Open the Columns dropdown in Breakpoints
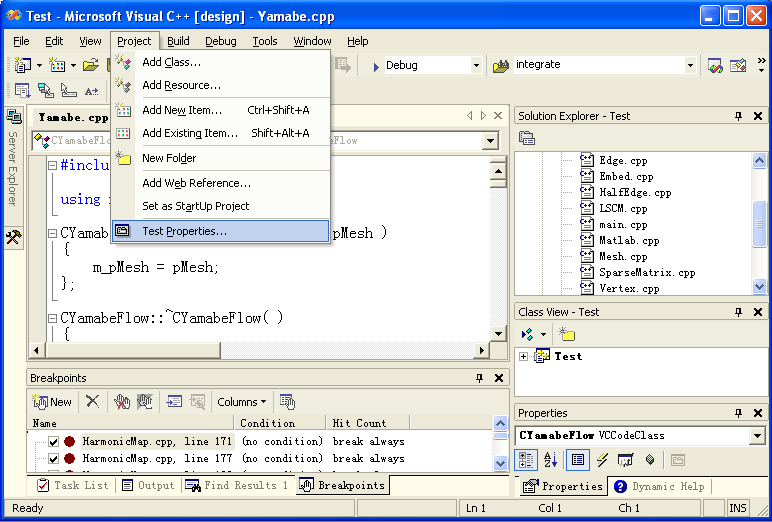Viewport: 772px width, 522px height. (242, 402)
